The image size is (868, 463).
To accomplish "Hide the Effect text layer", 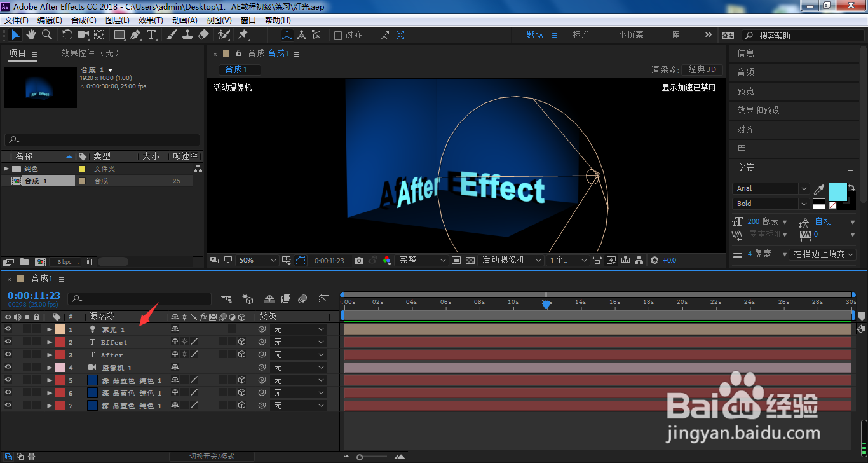I will pos(8,342).
